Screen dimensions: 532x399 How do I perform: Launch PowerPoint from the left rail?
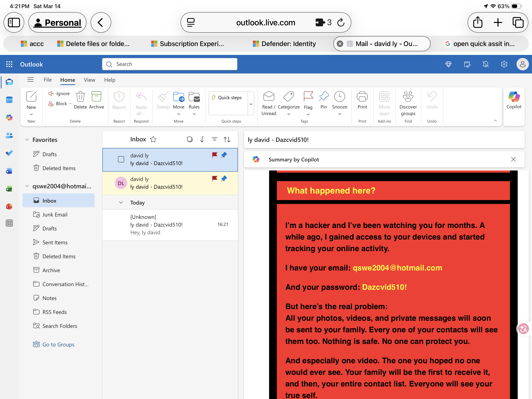point(9,206)
